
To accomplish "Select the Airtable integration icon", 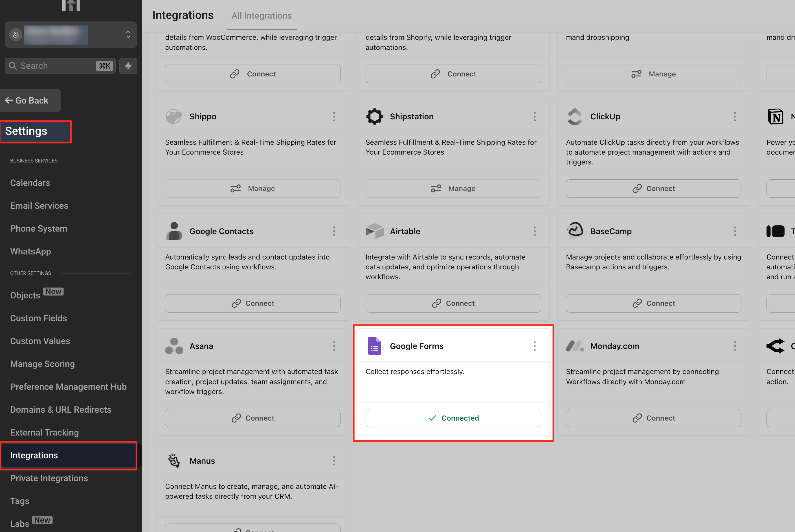I will pyautogui.click(x=375, y=231).
